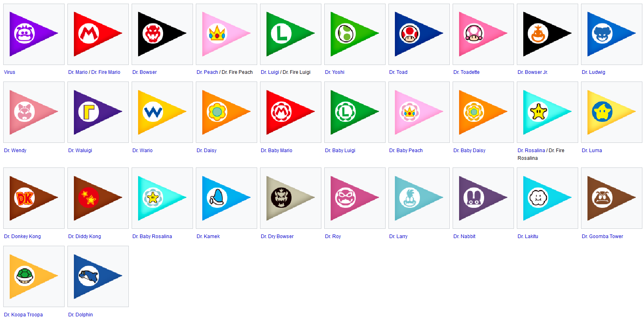
Task: Open the 'Dr. Kamek' caption link
Action: (x=208, y=236)
